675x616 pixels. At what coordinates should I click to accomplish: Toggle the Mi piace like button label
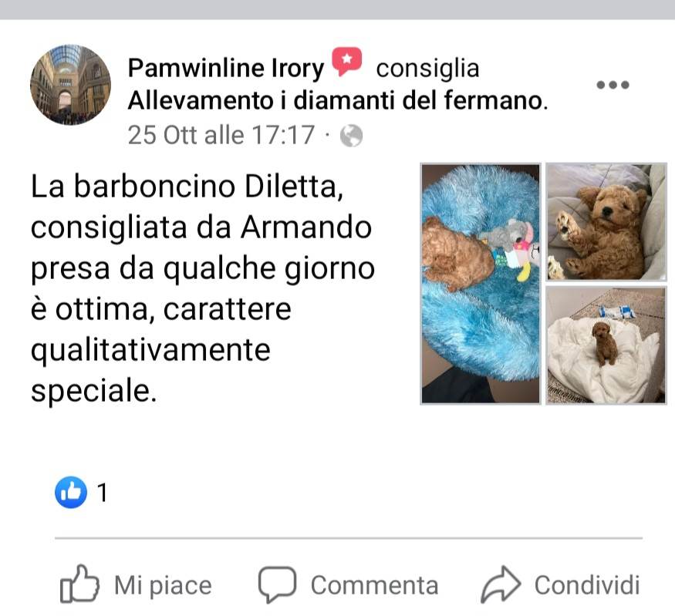click(x=163, y=585)
